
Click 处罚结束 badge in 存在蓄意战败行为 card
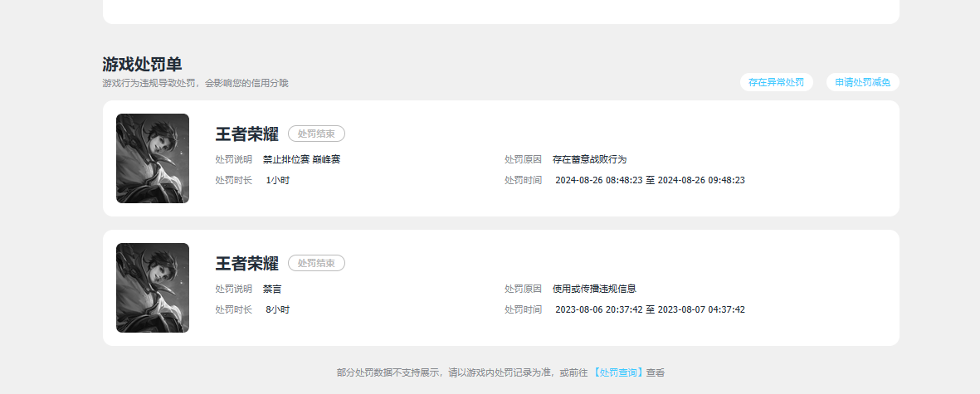(x=316, y=134)
